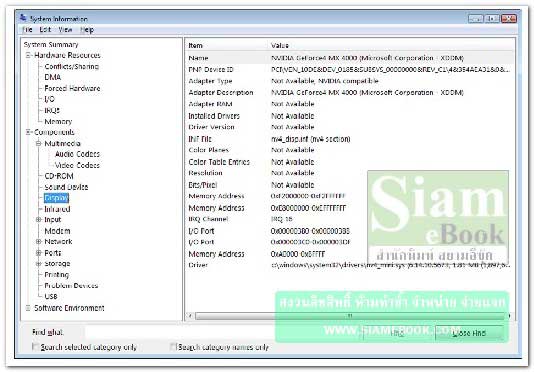Open the File menu
Screen dimensions: 534x372
(27, 30)
